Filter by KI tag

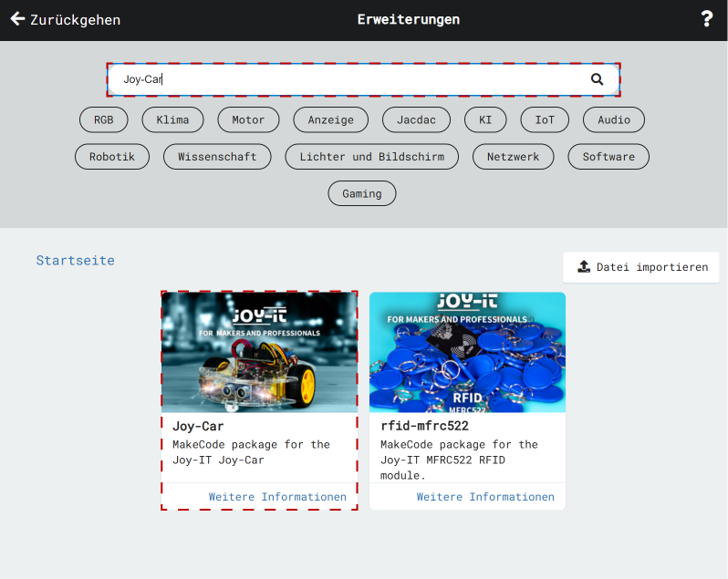[485, 119]
